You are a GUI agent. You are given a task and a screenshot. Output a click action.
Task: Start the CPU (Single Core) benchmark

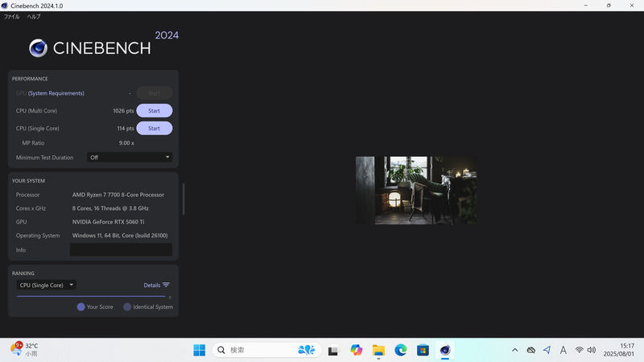[154, 129]
